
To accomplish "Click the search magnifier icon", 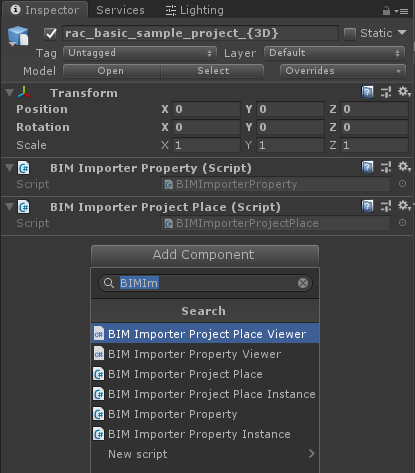I will pyautogui.click(x=109, y=283).
